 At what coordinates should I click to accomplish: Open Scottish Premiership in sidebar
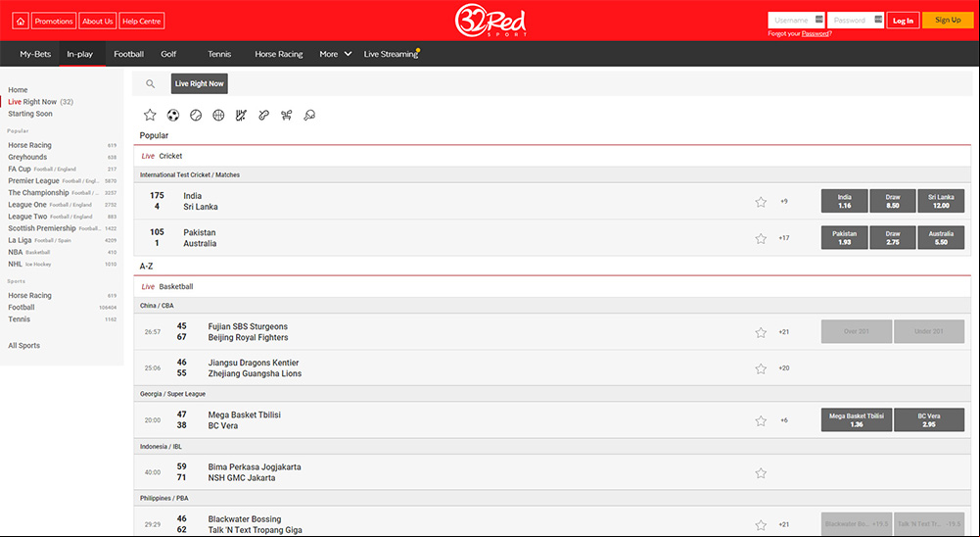[x=42, y=228]
